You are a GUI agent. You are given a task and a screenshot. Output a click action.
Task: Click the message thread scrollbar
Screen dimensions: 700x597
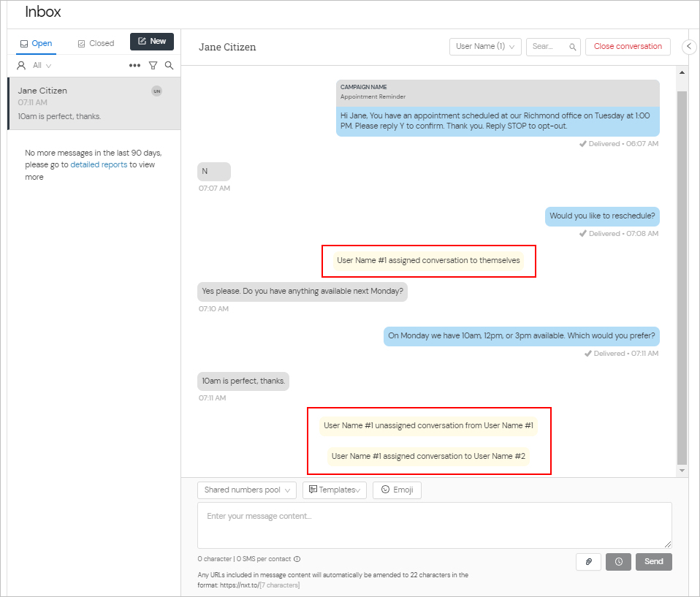point(682,270)
